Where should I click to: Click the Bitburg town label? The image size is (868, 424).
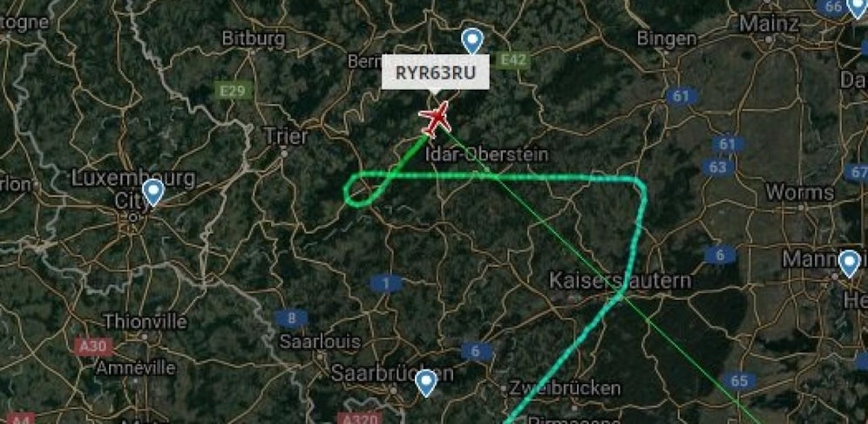(254, 38)
